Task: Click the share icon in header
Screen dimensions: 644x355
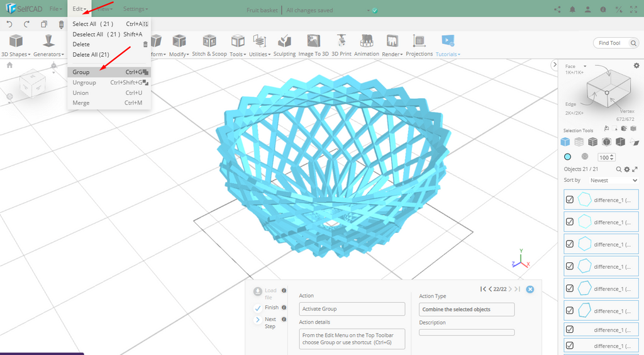Action: [557, 9]
